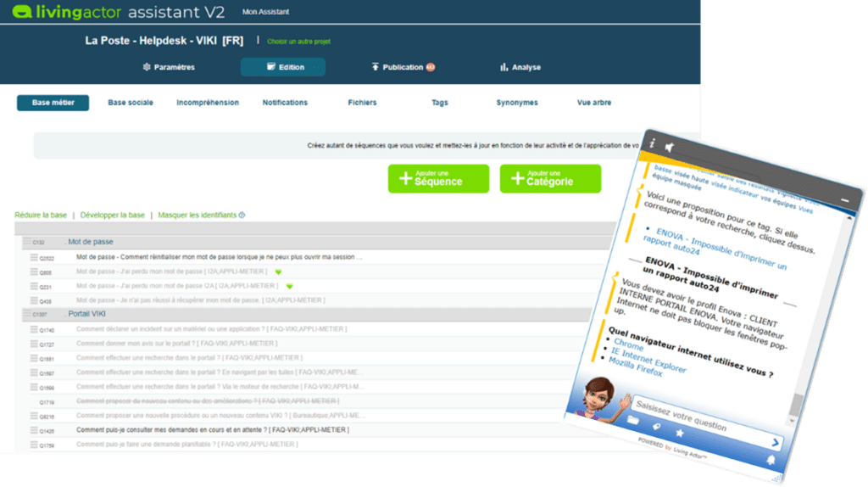Viewport: 868px width, 487px height.
Task: Open the struck-through Comment proposer du nouveau contenu row
Action: (208, 401)
